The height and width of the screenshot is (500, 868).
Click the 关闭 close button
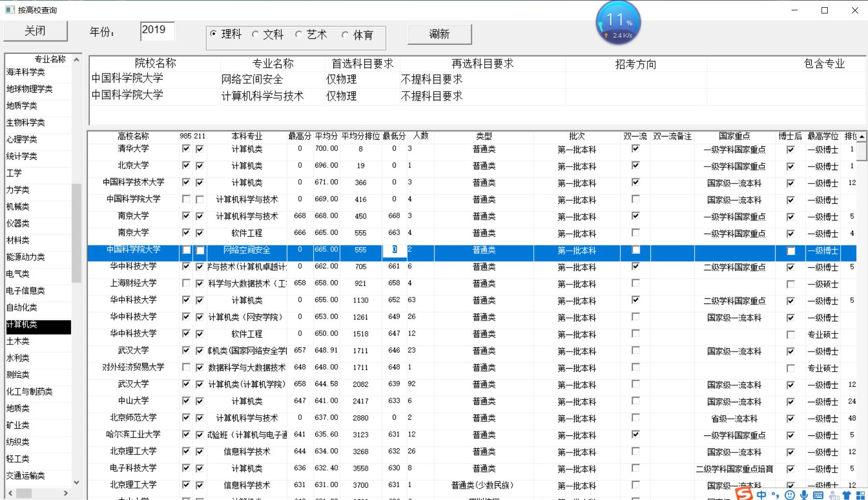tap(35, 31)
